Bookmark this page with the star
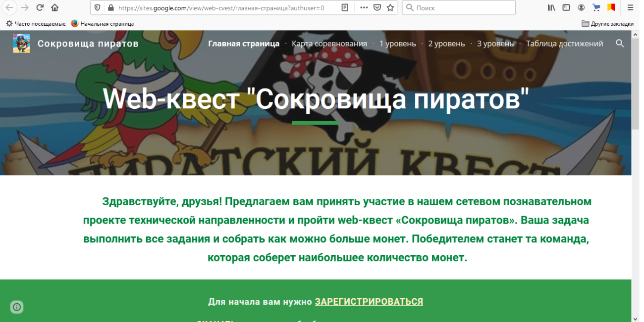The height and width of the screenshot is (322, 644). 390,8
